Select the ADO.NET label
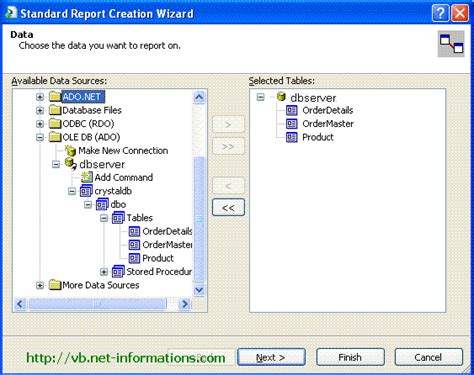Viewport: 474px width, 375px height. click(82, 97)
